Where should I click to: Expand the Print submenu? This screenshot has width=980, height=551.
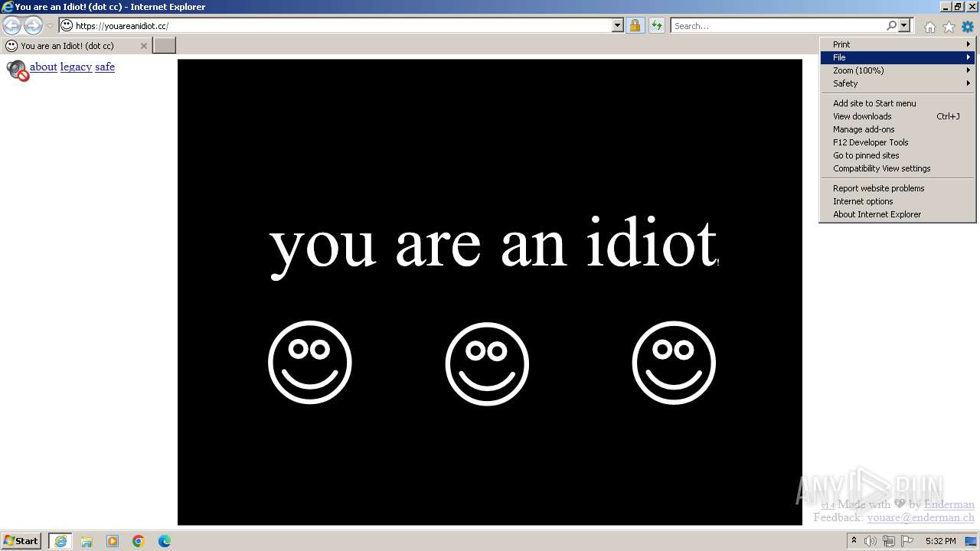click(897, 44)
